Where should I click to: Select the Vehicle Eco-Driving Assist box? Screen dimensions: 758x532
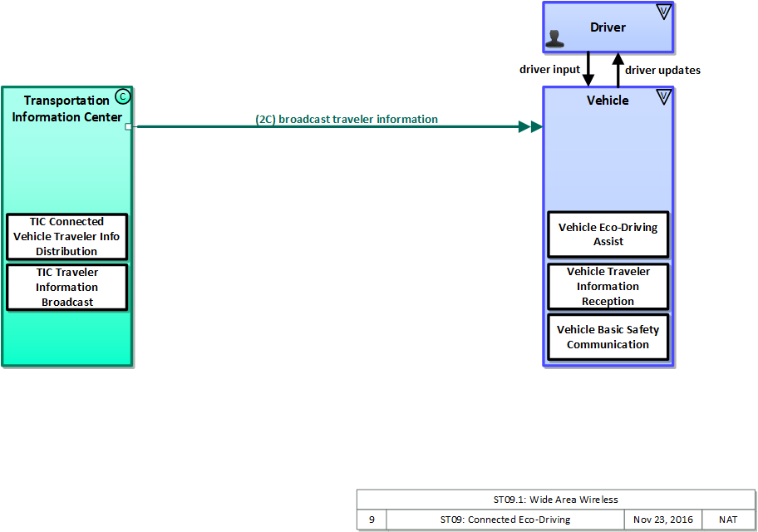[x=608, y=234]
